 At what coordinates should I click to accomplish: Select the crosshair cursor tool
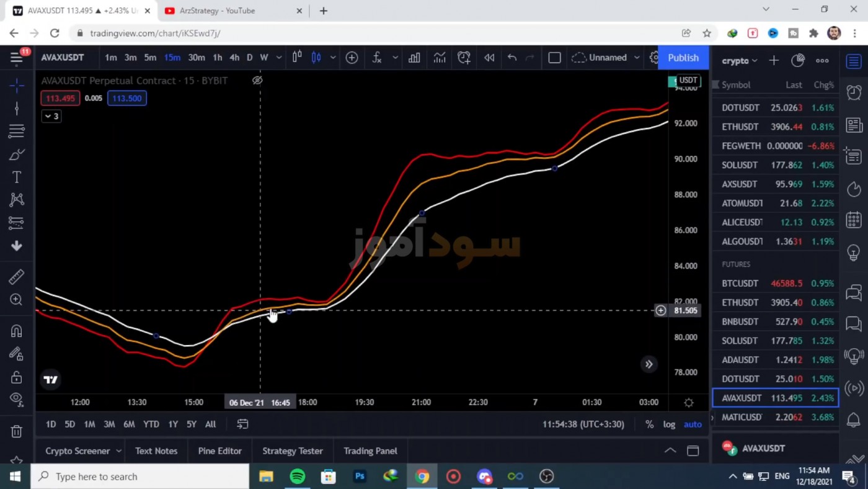[17, 85]
